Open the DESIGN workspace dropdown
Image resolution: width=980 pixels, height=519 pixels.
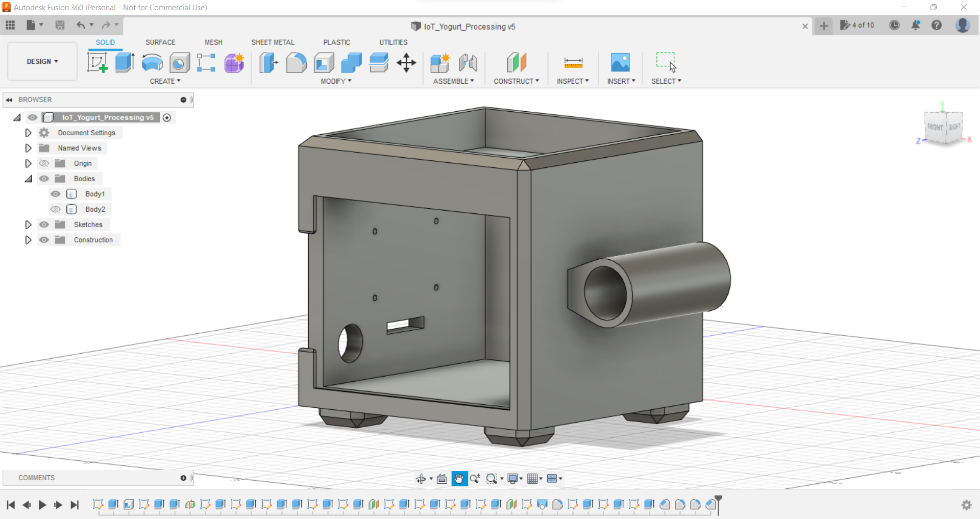42,61
